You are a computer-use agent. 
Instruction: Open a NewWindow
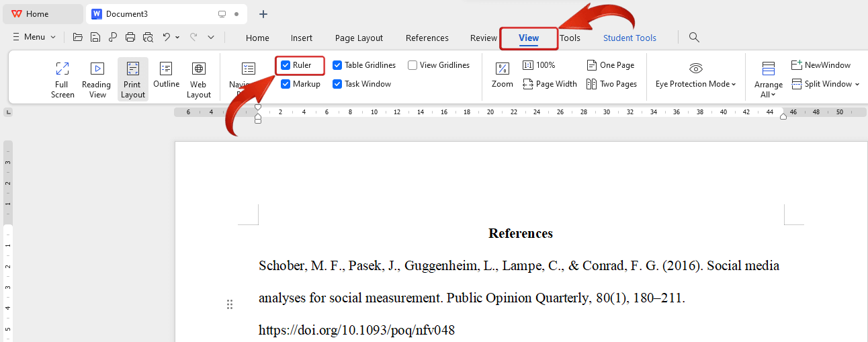(821, 65)
